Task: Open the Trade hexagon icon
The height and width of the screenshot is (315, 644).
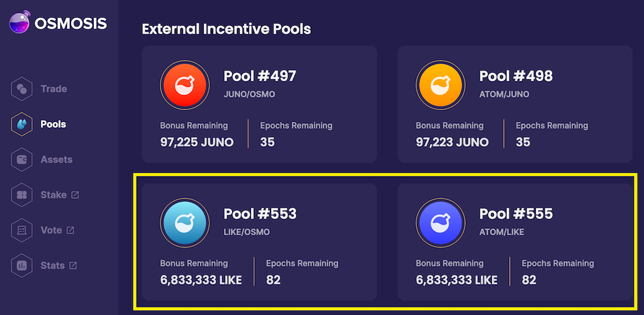Action: click(22, 89)
